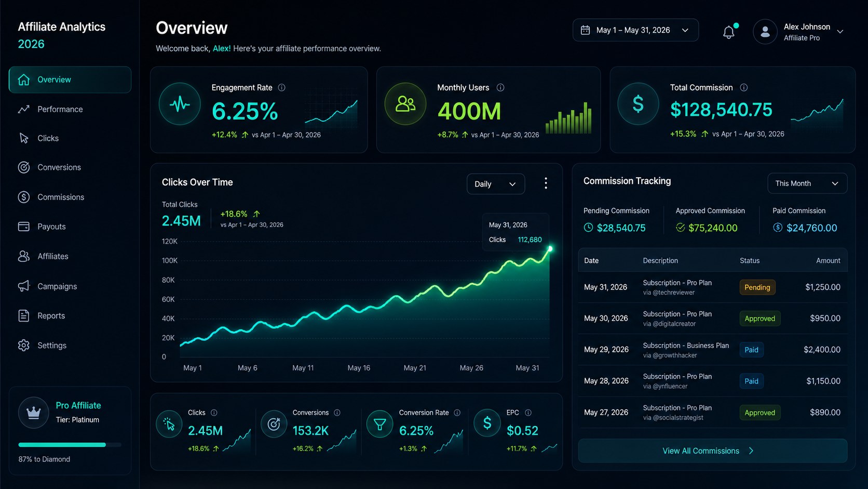This screenshot has width=868, height=489.
Task: Expand the Alex Johnson account menu chevron
Action: click(x=840, y=32)
